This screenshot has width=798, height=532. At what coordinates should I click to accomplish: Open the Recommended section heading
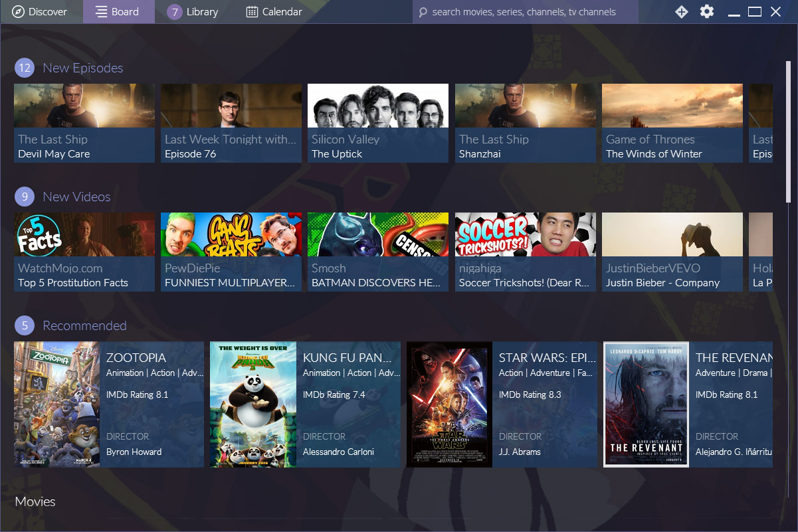click(84, 325)
